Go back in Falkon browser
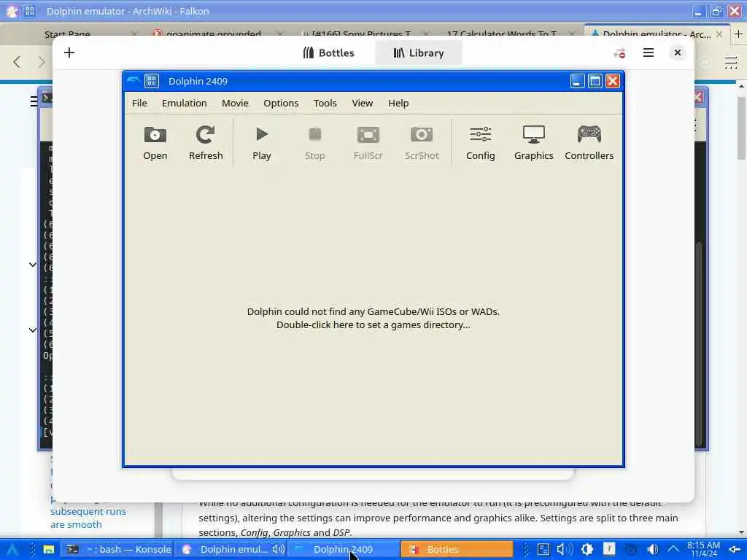Viewport: 747px width, 560px height. (x=18, y=61)
